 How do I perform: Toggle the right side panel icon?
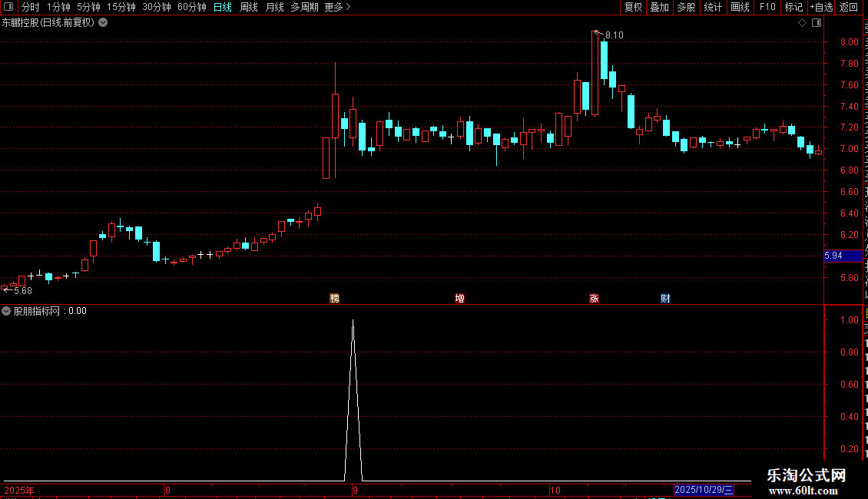[x=817, y=23]
